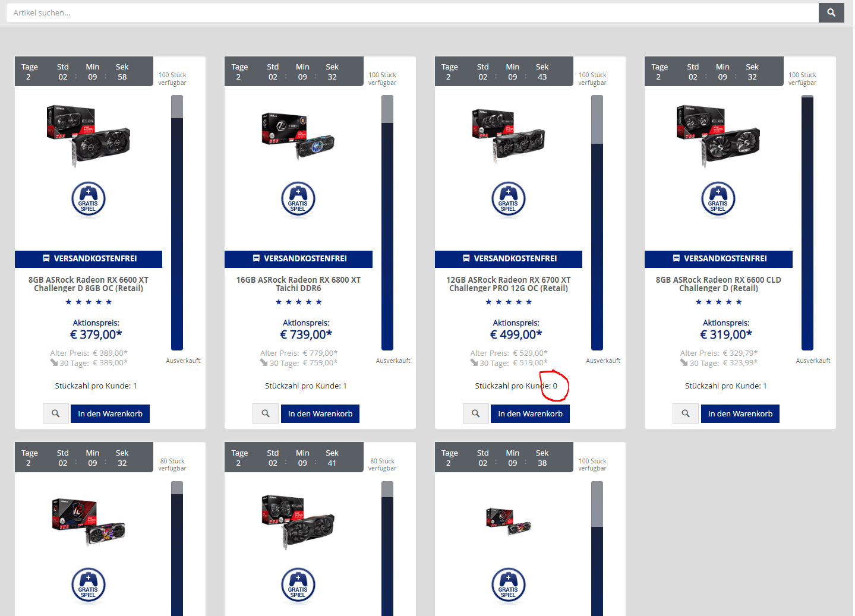Click 'Alter Preis: € 529,00*' text

pos(509,353)
